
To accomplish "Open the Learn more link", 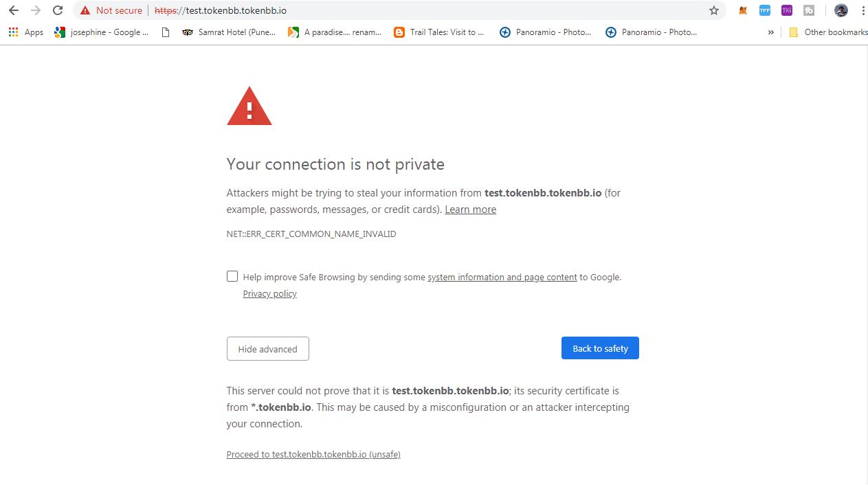I will coord(470,210).
